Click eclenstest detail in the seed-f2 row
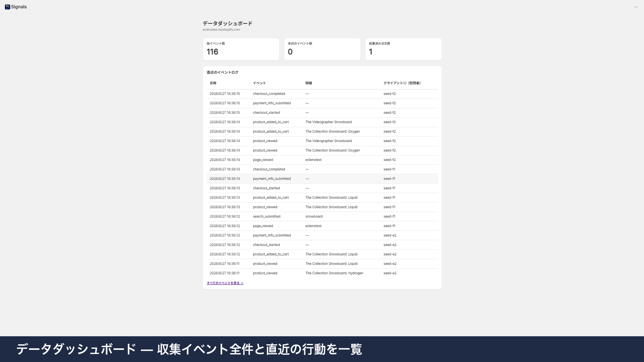 coord(314,160)
